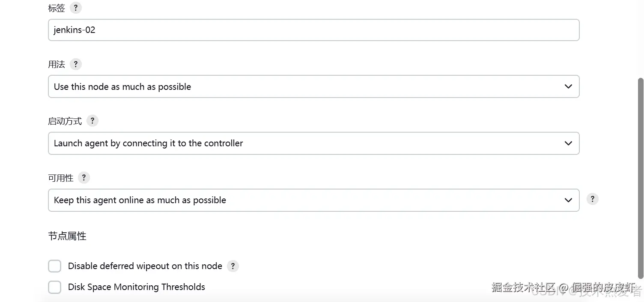Open help icon beside 可用性 label
Viewport: 644px width, 302px height.
[84, 178]
